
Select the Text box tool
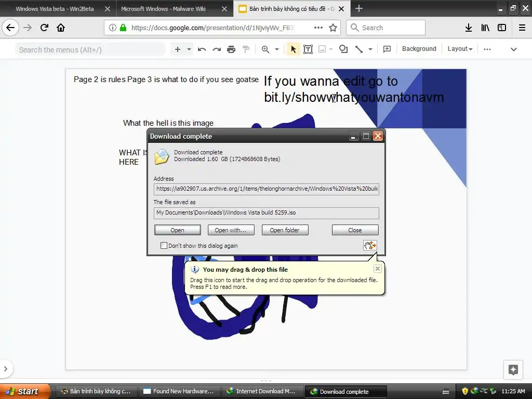tap(308, 49)
